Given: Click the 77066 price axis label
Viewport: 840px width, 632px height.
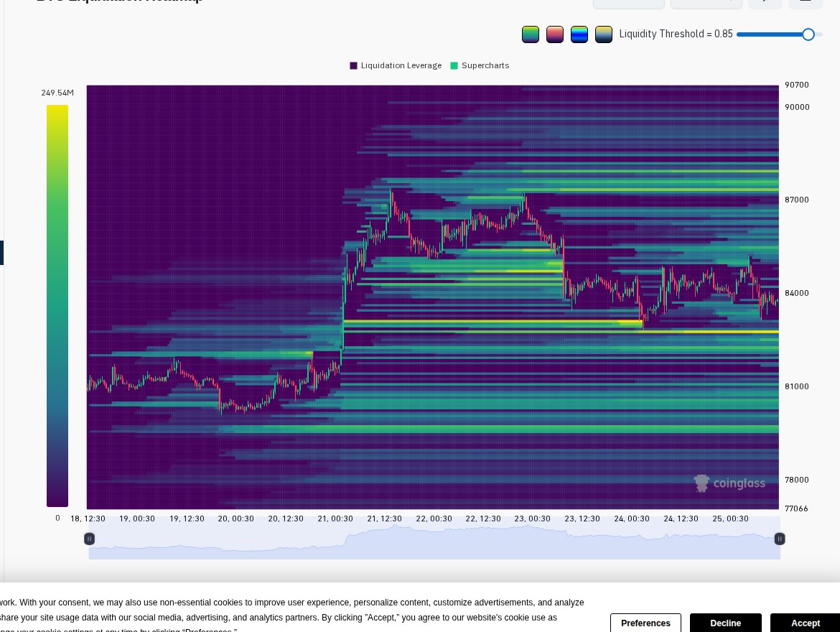Looking at the screenshot, I should pyautogui.click(x=797, y=508).
